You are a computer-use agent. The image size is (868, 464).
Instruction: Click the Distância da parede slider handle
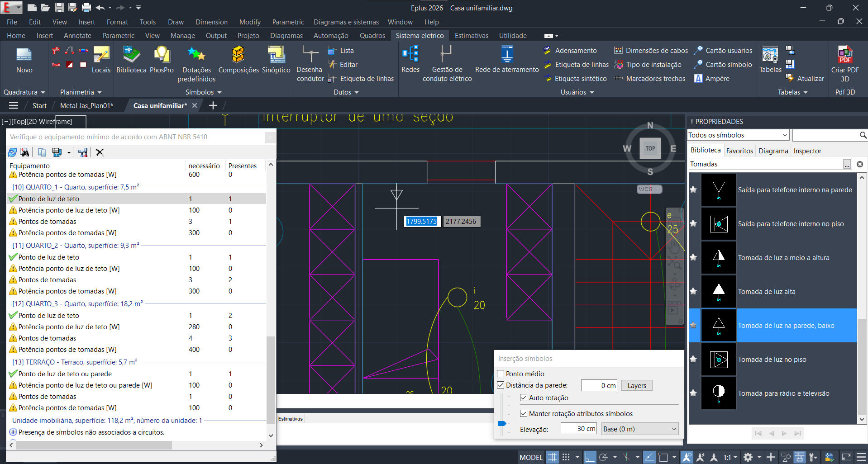point(501,424)
